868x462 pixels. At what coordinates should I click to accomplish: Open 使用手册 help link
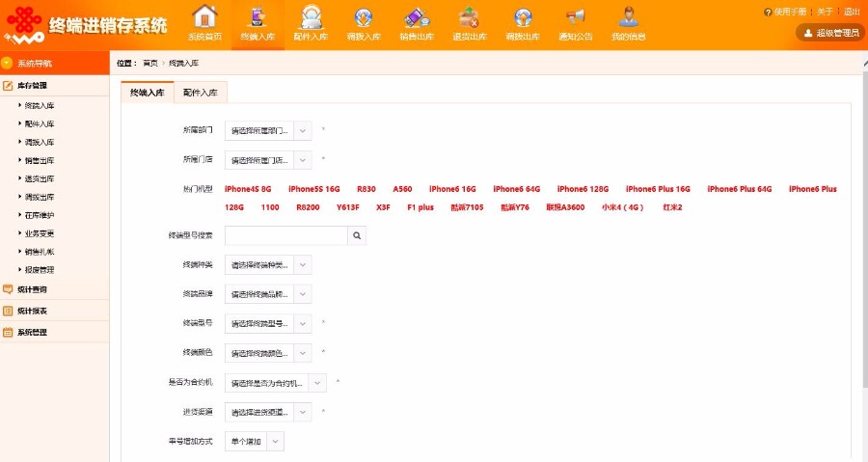pyautogui.click(x=790, y=12)
